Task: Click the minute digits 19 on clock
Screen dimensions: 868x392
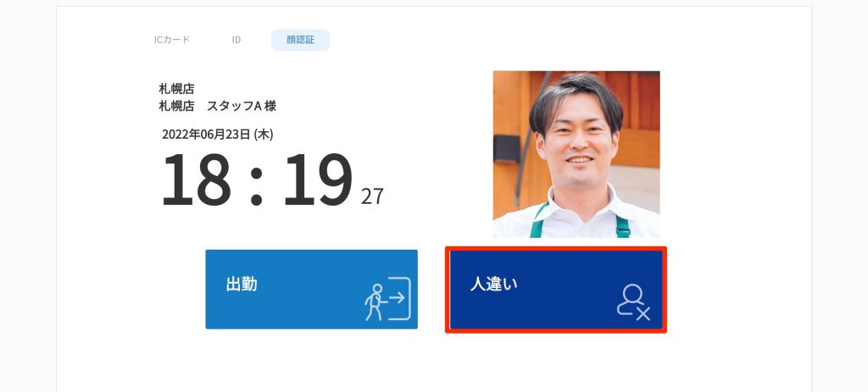Action: tap(318, 179)
